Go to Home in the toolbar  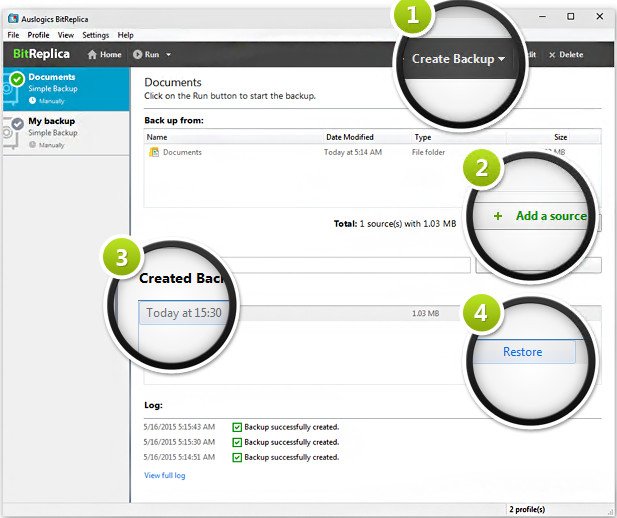[104, 54]
